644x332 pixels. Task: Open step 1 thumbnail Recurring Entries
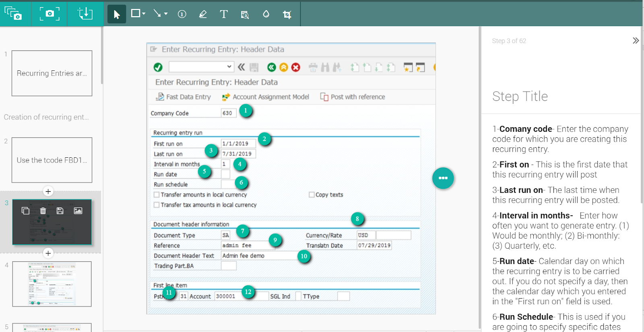pos(52,73)
